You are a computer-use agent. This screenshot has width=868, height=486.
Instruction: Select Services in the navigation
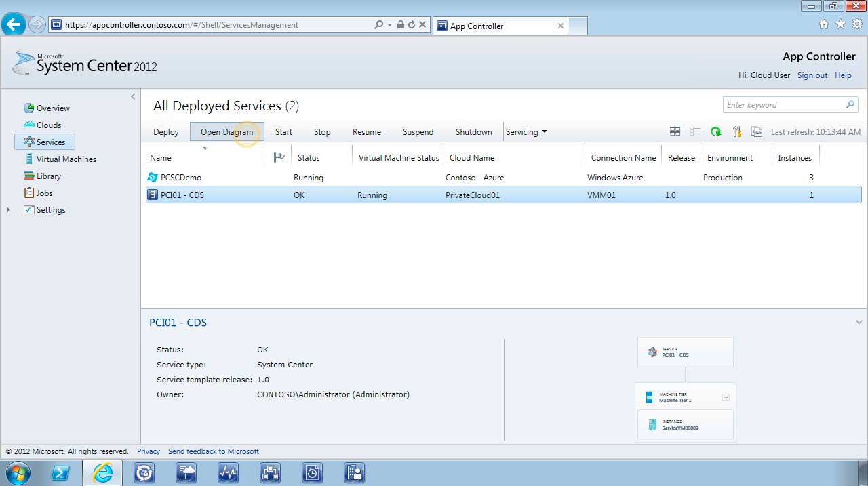(45, 142)
